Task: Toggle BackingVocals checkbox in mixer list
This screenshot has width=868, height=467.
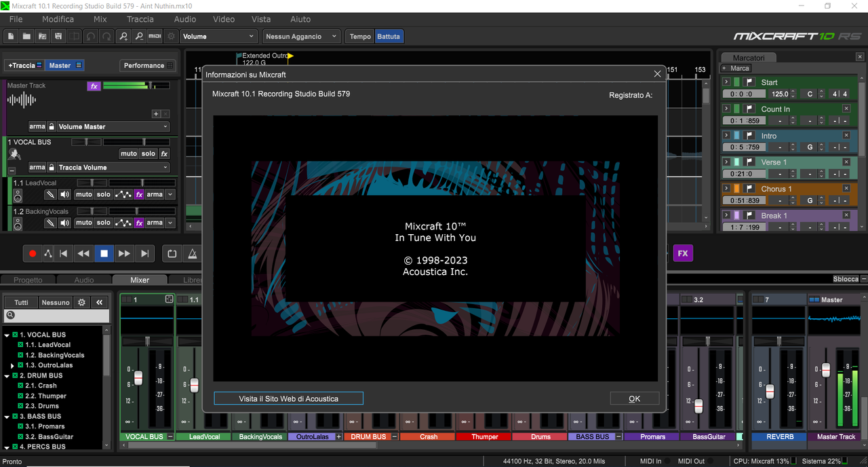Action: 20,355
